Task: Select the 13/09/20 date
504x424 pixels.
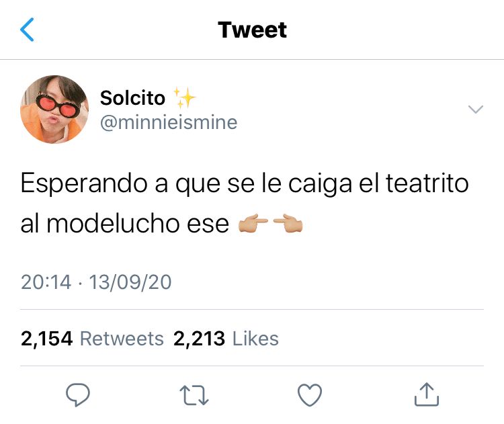Action: (130, 282)
